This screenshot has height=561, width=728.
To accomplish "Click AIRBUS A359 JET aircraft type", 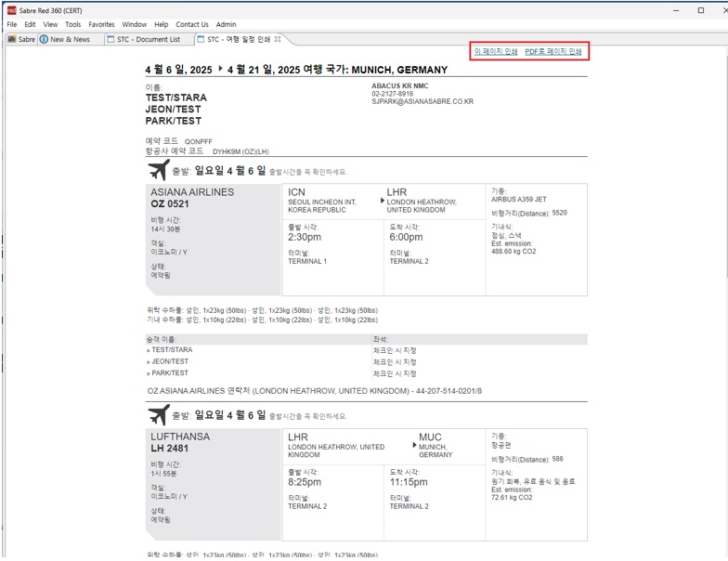I will coord(518,199).
